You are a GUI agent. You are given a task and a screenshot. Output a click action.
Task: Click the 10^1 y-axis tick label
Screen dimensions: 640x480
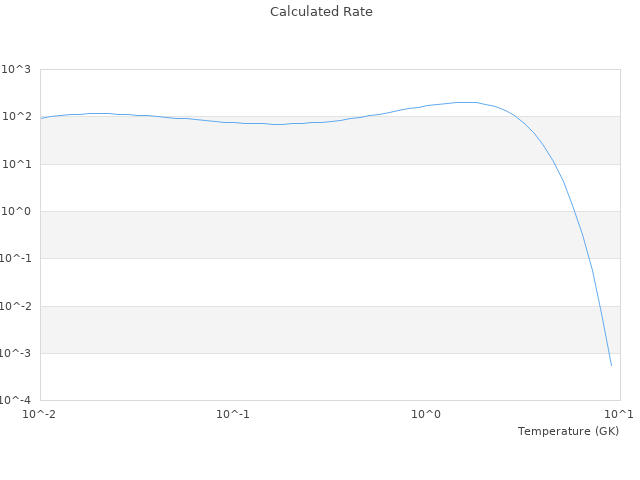[x=16, y=164]
